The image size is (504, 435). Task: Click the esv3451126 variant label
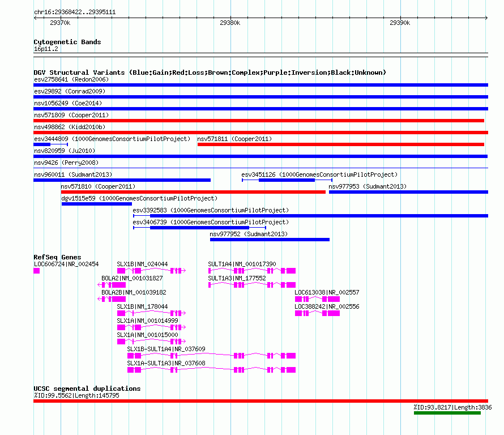point(319,174)
